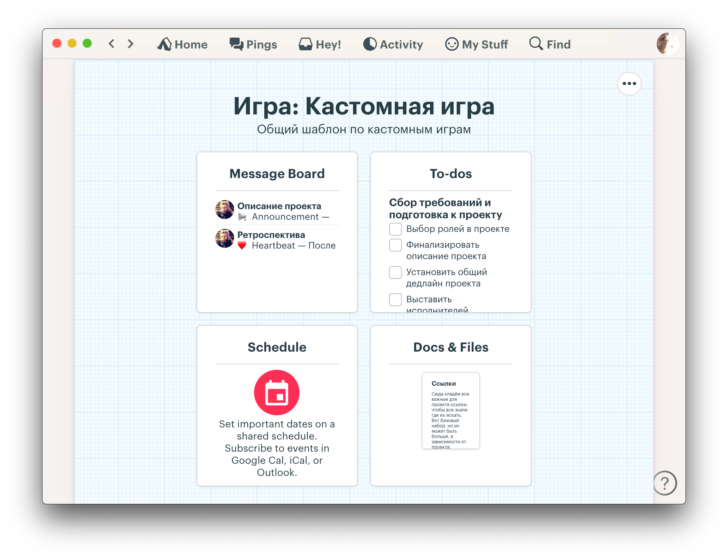
Task: Click the red Schedule calendar icon
Action: click(277, 393)
